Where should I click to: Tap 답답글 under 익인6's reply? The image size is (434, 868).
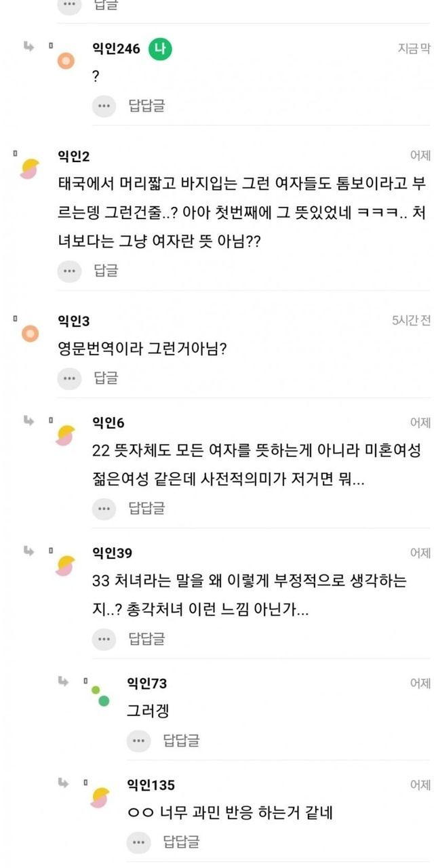146,508
